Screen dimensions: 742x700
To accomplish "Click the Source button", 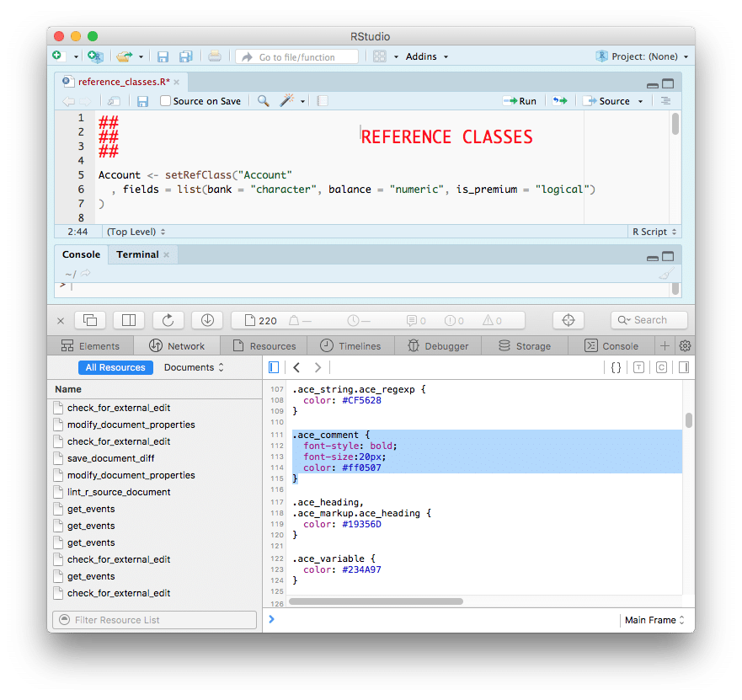I will 607,101.
